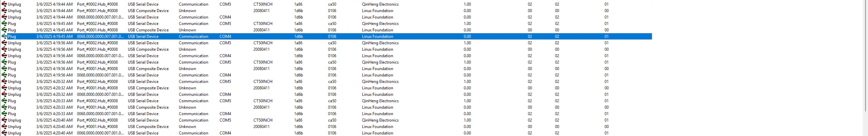This screenshot has height=136, width=868.
Task: Click the unplug icon for 4:19:44 AM Port_#0002.Hub_#0008
Action: click(4, 4)
